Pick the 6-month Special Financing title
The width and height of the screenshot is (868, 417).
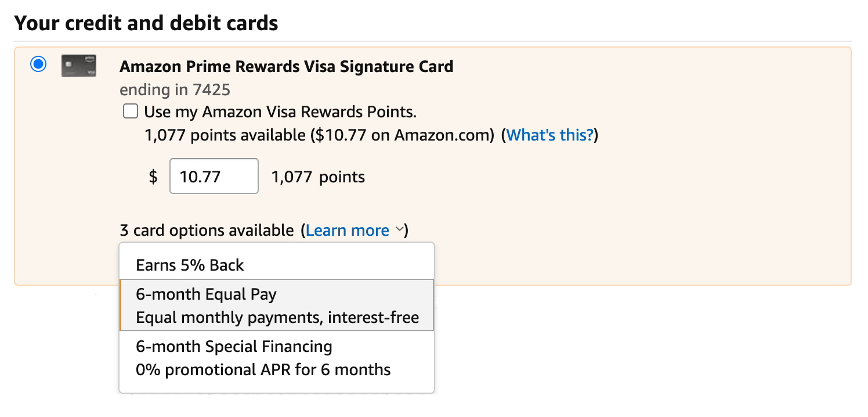(234, 347)
